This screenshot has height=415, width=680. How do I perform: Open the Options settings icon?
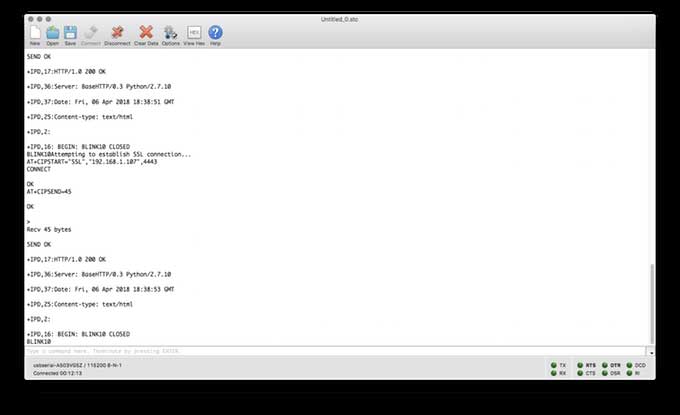click(171, 34)
